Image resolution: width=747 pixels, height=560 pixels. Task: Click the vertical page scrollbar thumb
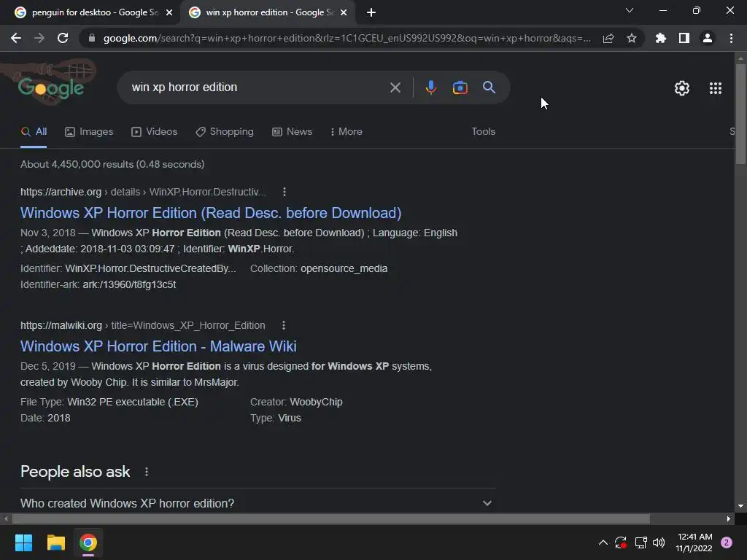click(740, 113)
